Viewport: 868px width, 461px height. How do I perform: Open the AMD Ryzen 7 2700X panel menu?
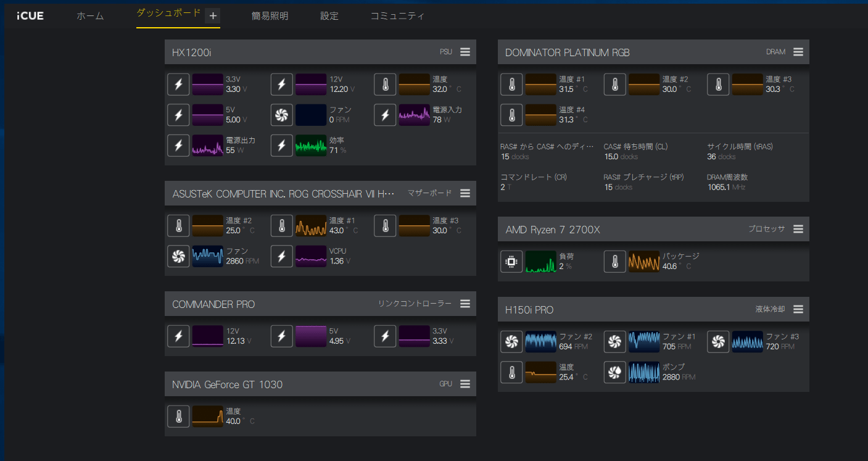point(798,229)
